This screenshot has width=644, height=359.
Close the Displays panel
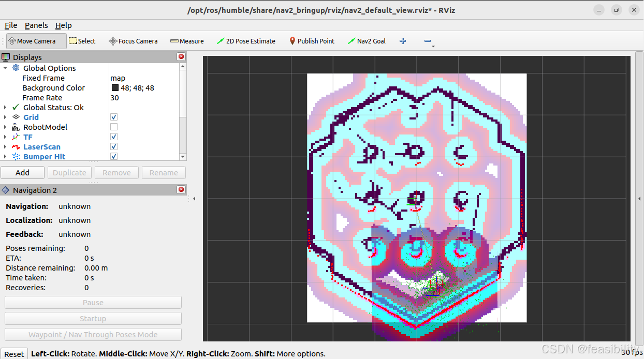[x=181, y=57]
